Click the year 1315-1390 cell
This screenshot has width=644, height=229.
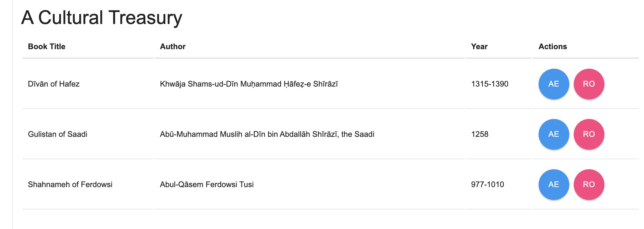tap(498, 84)
